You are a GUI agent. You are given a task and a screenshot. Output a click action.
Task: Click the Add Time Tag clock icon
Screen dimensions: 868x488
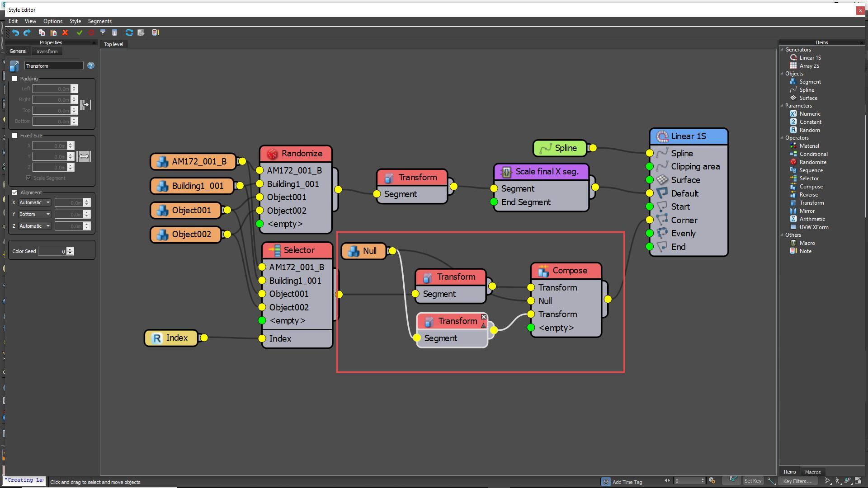point(606,482)
